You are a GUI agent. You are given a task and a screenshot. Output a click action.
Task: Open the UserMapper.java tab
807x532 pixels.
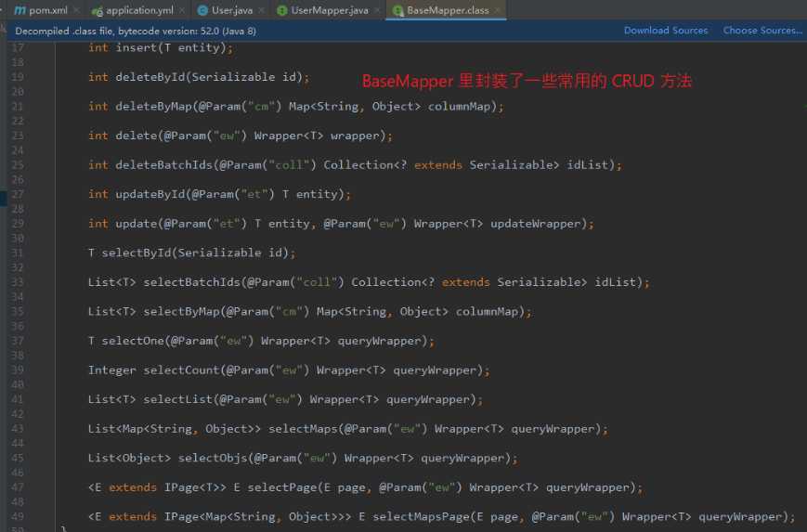tap(330, 10)
